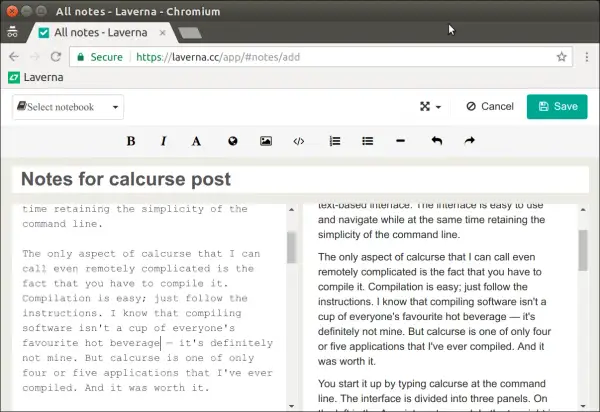600x412 pixels.
Task: Insert heading with the A icon
Action: 196,141
